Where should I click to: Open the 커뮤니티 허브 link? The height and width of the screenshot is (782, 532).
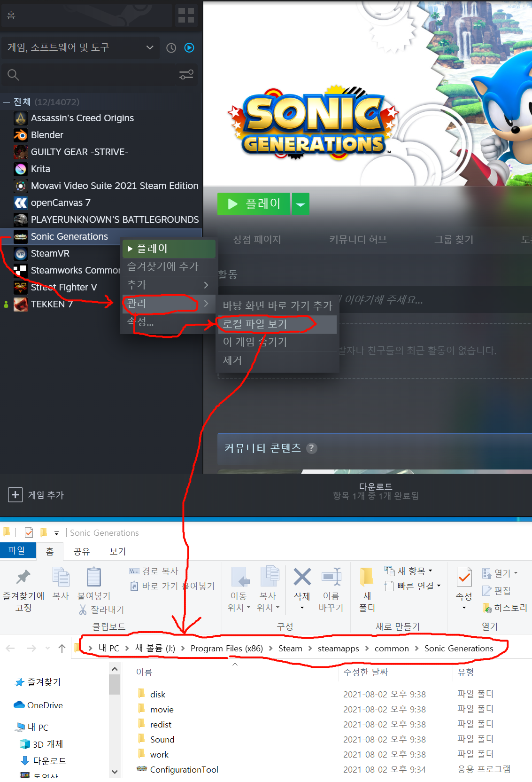point(358,240)
